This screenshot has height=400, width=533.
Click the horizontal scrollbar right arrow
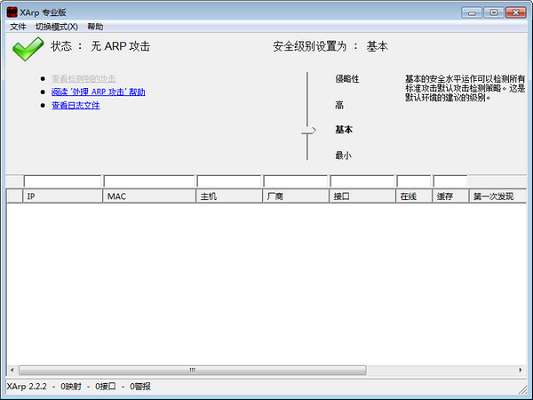pyautogui.click(x=520, y=370)
